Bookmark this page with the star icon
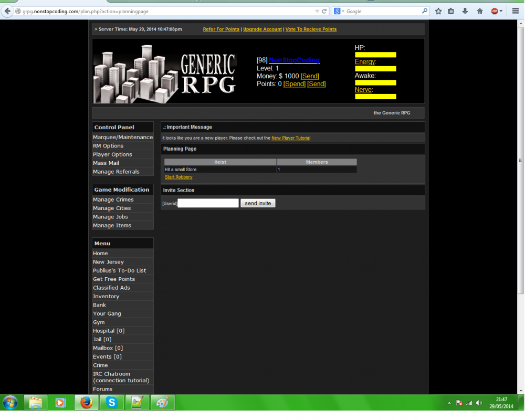Image resolution: width=525 pixels, height=420 pixels. pos(438,11)
